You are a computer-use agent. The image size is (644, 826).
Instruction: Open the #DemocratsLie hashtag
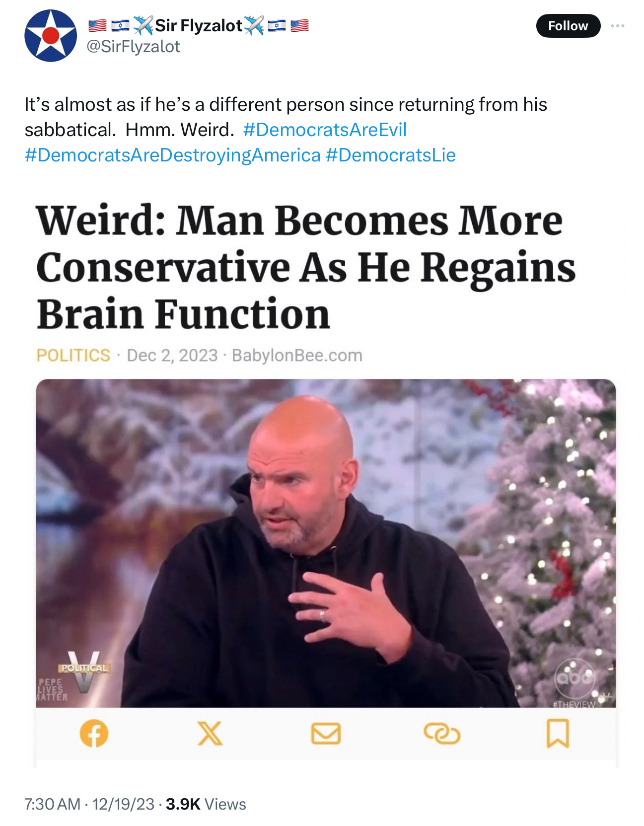[x=391, y=155]
